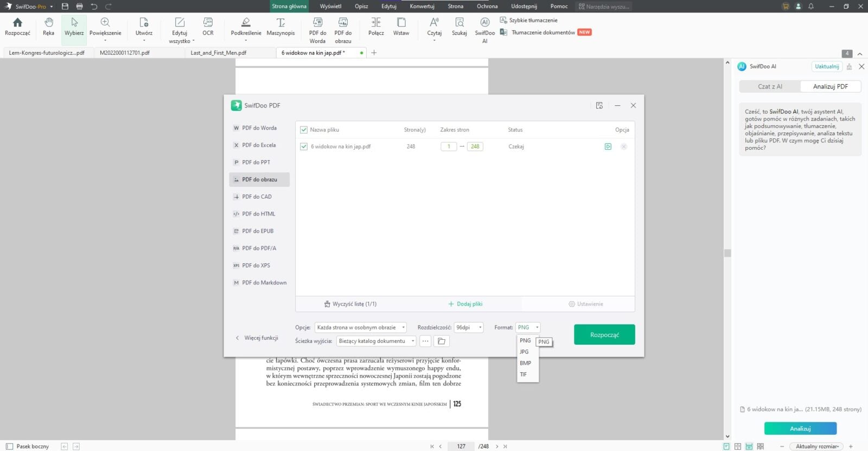Image resolution: width=868 pixels, height=451 pixels.
Task: Go to the next page
Action: (x=497, y=446)
